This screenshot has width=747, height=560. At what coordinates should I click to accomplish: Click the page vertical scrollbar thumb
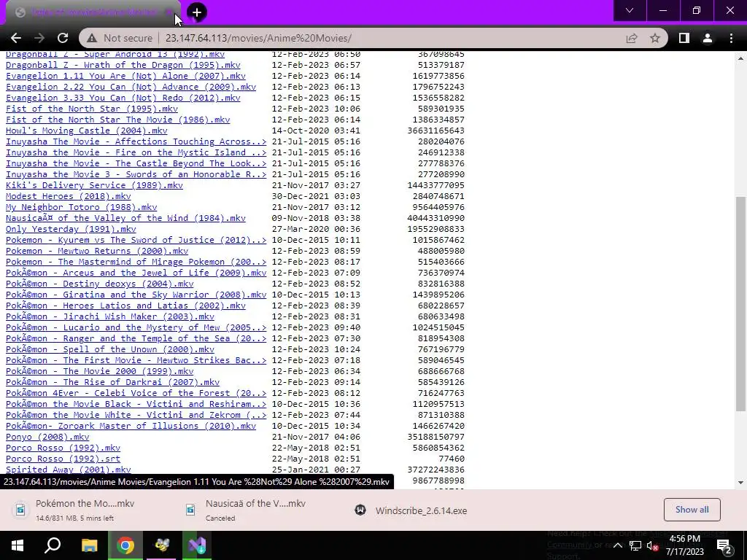coord(740,304)
